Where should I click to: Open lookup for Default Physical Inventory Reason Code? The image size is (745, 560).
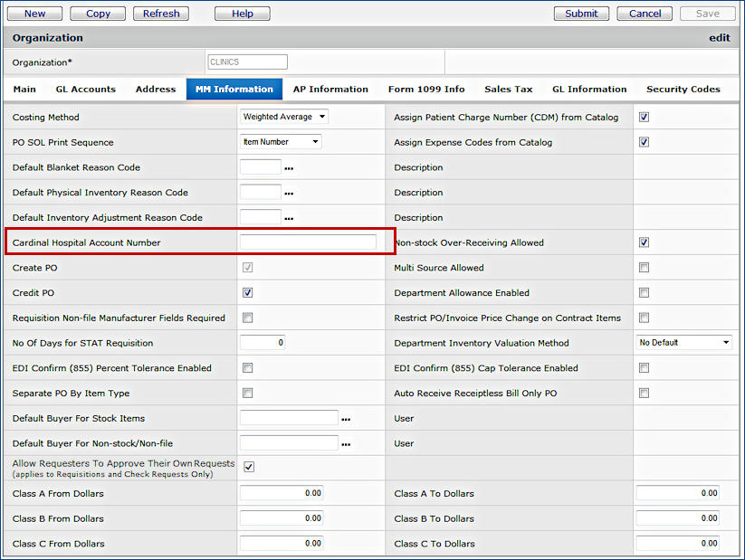coord(289,194)
